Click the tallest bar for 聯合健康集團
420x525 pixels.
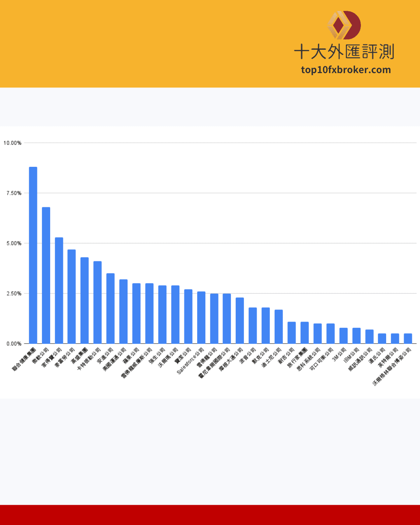pos(33,255)
